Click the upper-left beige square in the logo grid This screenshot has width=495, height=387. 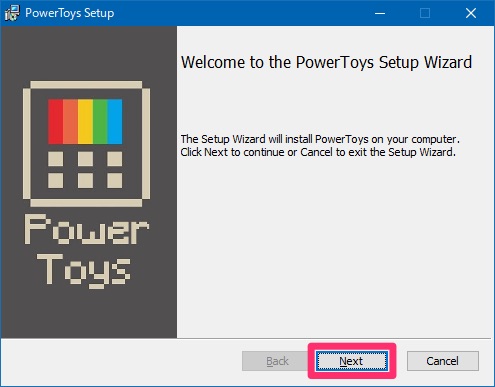point(56,159)
